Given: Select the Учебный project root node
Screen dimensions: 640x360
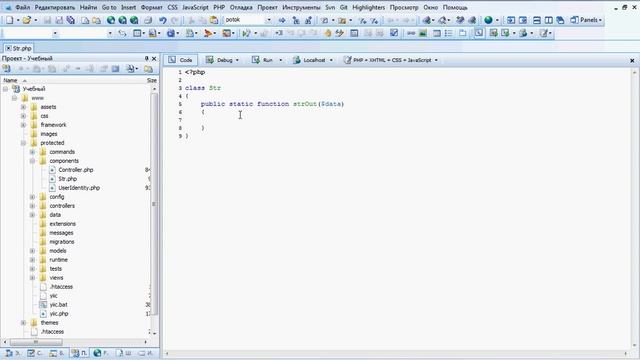Looking at the screenshot, I should click(x=34, y=89).
